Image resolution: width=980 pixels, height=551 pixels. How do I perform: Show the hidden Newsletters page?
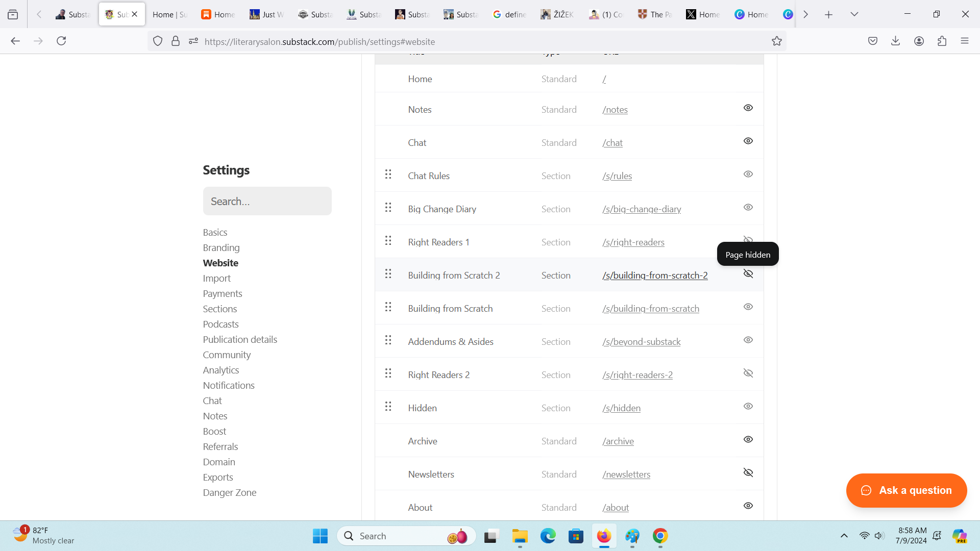click(x=748, y=473)
